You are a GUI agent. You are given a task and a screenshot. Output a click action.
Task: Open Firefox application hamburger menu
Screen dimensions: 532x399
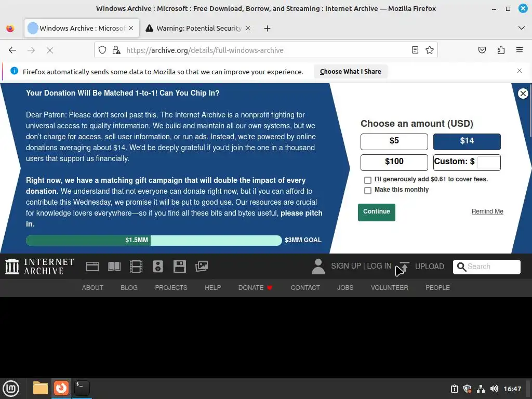click(520, 50)
